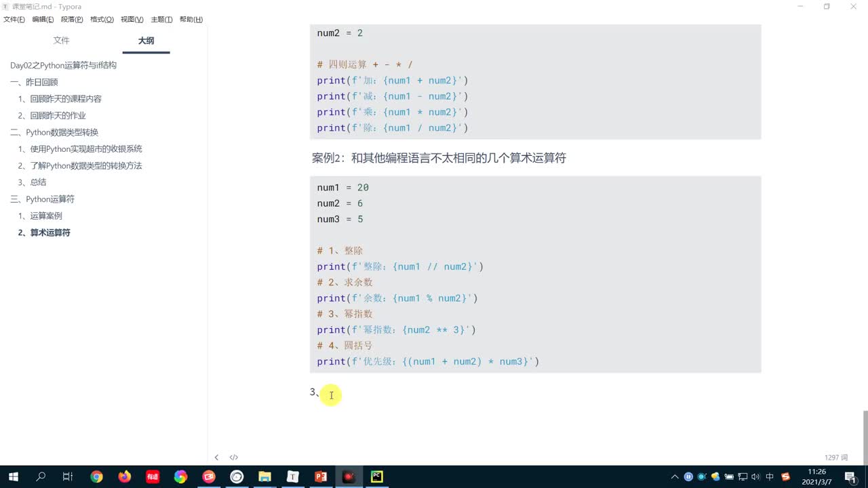This screenshot has width=868, height=488.
Task: Open the 编辑(E) menu
Action: coord(43,19)
